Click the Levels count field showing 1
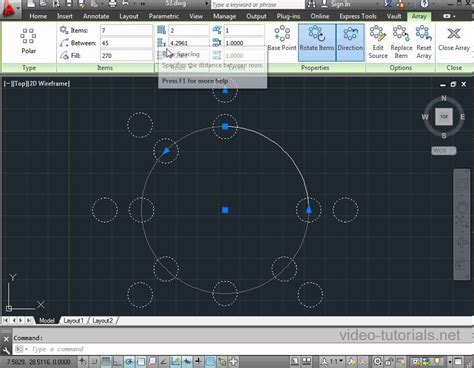474x368 pixels. point(244,30)
